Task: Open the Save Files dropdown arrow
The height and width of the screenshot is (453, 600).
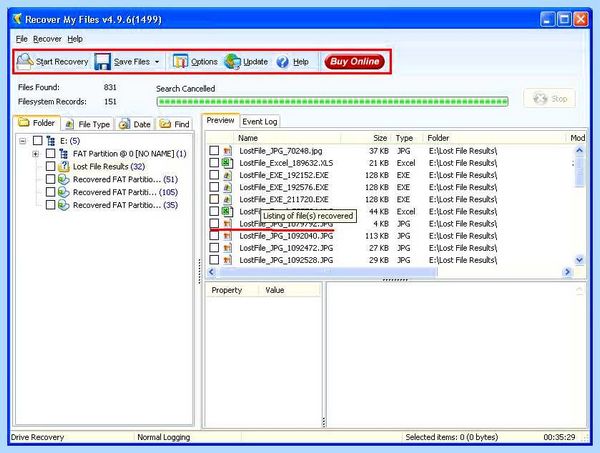Action: [157, 62]
